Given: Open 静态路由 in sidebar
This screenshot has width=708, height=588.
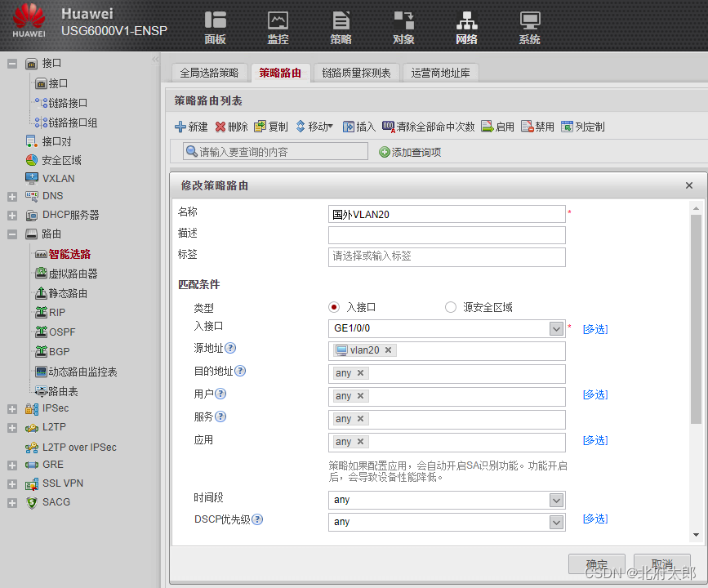Looking at the screenshot, I should click(x=68, y=293).
